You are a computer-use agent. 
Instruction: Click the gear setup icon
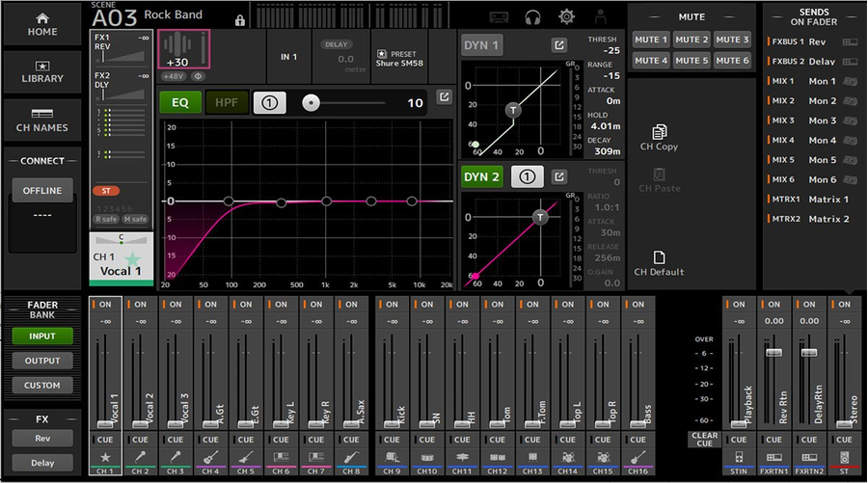coord(566,16)
